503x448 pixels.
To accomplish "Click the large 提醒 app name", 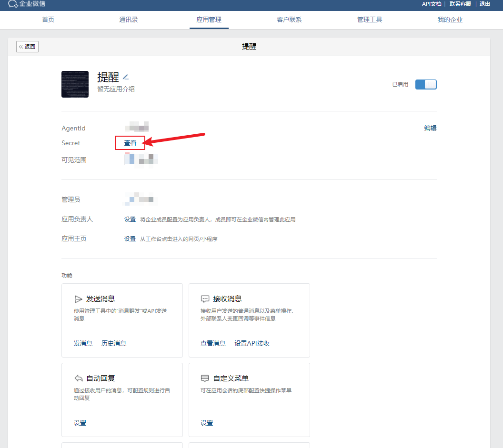I will point(108,77).
